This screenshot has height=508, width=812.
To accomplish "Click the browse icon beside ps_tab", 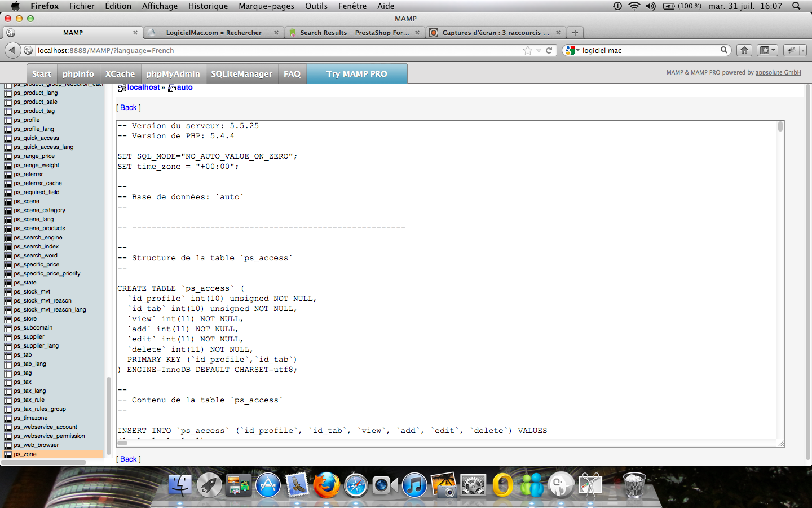I will [7, 355].
